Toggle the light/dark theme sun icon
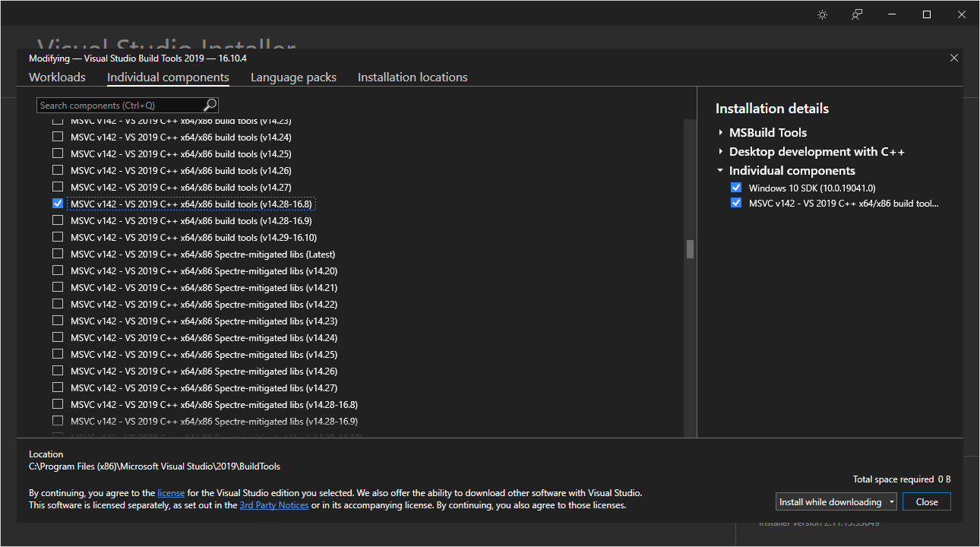This screenshot has width=980, height=547. 822,14
